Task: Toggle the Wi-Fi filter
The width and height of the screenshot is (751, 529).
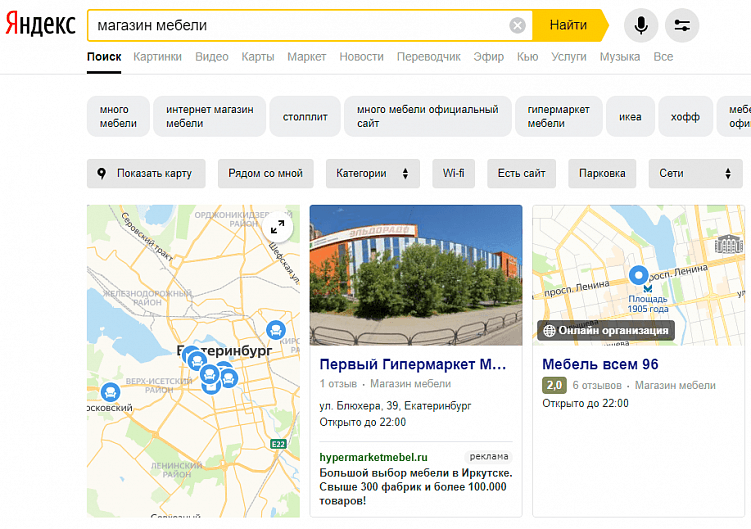Action: [x=454, y=173]
